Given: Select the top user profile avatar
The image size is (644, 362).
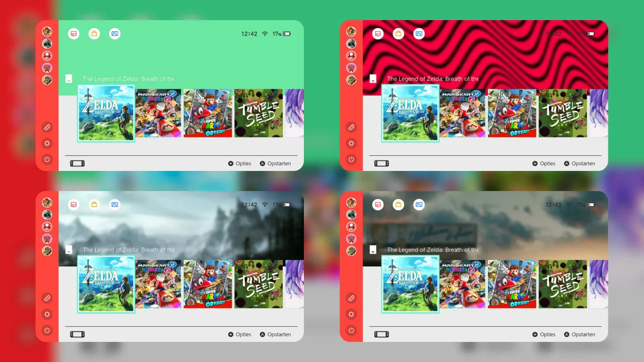Looking at the screenshot, I should point(47,31).
